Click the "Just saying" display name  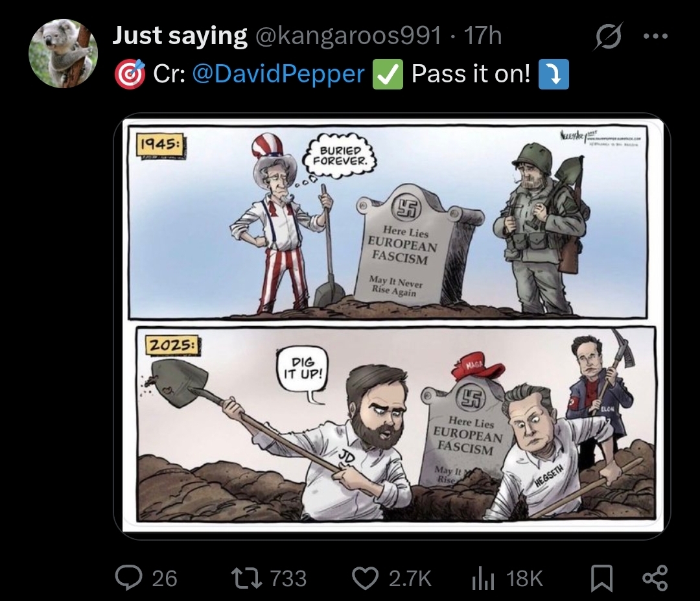[x=180, y=36]
